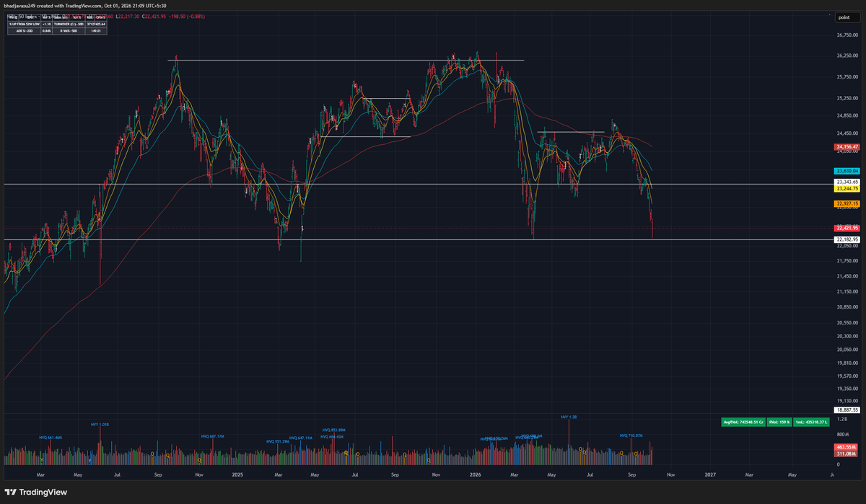
Task: Click the TradingView logo
Action: [35, 492]
